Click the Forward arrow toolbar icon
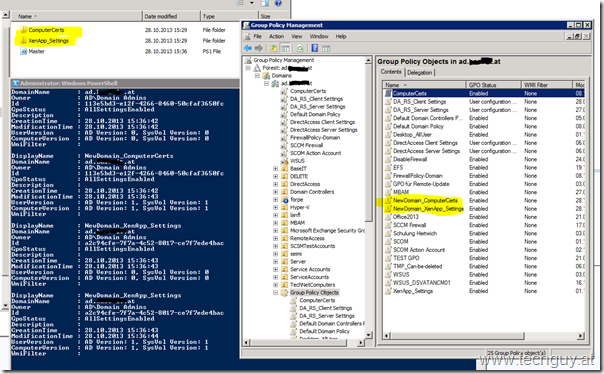604x374 pixels. [259, 48]
